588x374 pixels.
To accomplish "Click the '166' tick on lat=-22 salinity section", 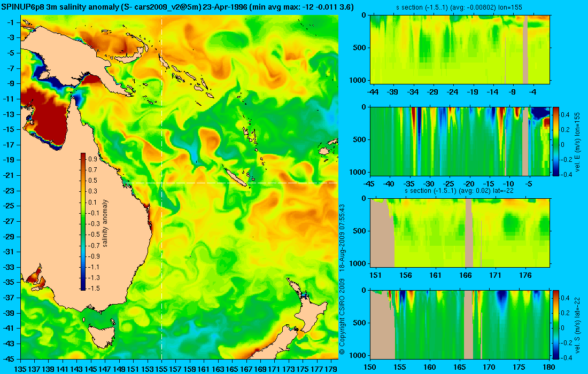I will (466, 275).
